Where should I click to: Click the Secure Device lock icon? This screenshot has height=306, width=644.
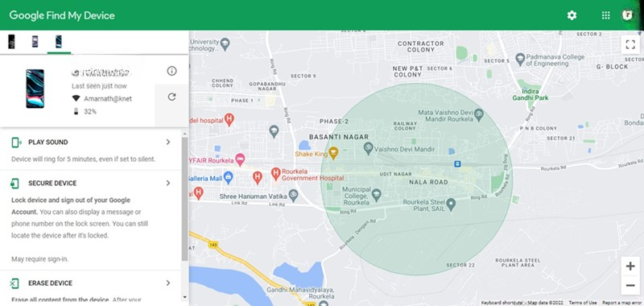(x=14, y=183)
